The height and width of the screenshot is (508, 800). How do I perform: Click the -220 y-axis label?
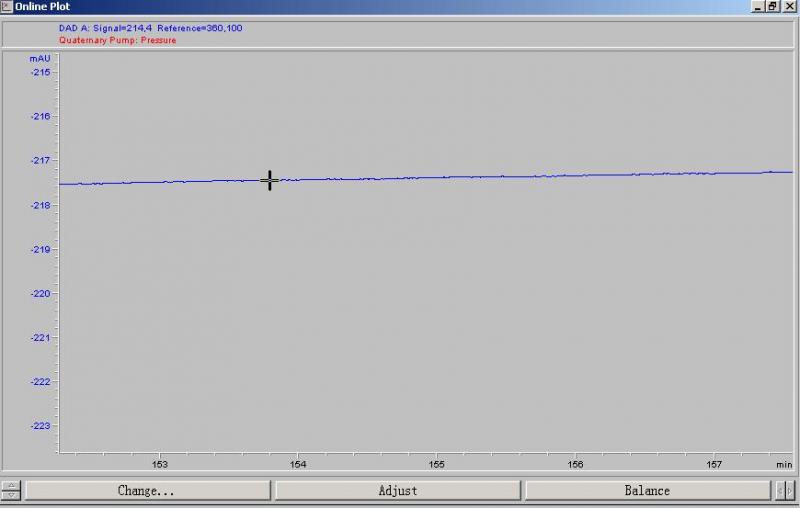click(x=40, y=294)
